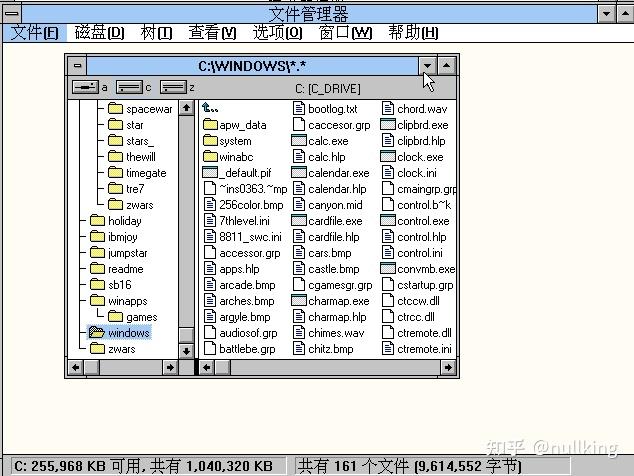Click the file list scroll right arrow
This screenshot has height=476, width=634.
tap(448, 367)
